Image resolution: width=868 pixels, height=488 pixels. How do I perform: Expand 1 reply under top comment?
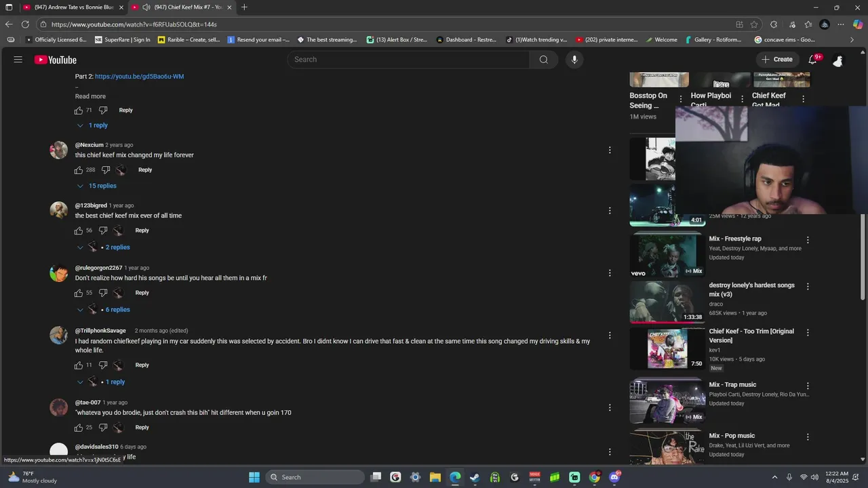click(x=92, y=125)
